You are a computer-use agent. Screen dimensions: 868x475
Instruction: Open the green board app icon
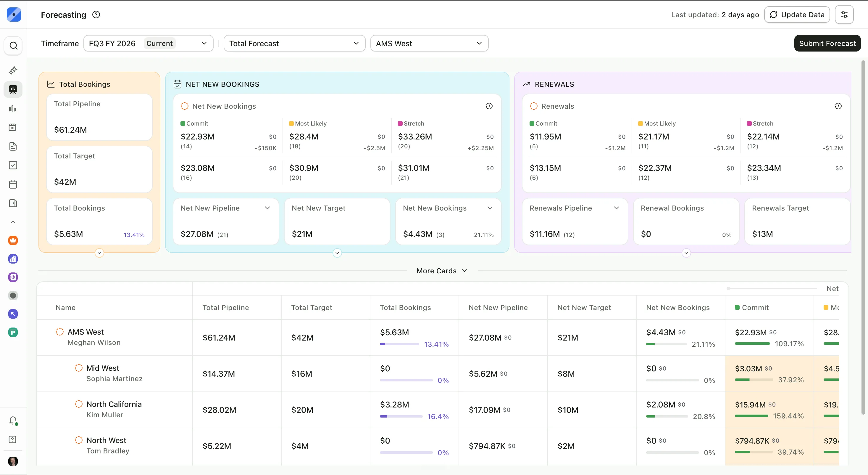(x=13, y=332)
